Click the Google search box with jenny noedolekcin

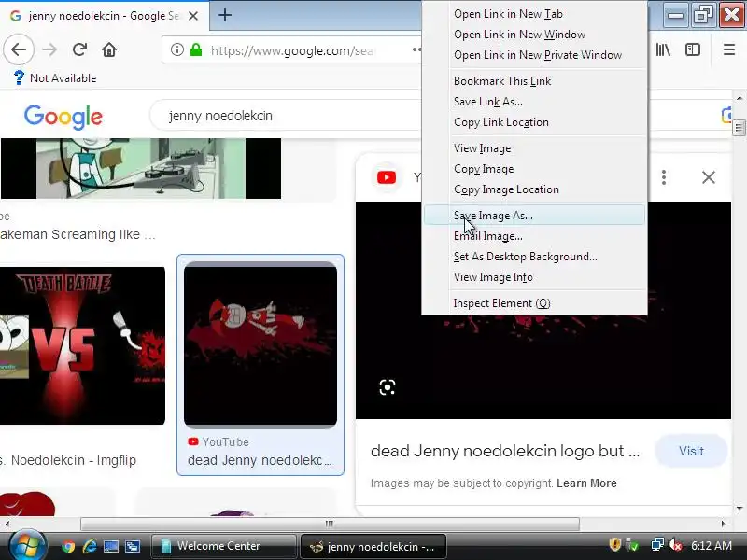tap(286, 116)
